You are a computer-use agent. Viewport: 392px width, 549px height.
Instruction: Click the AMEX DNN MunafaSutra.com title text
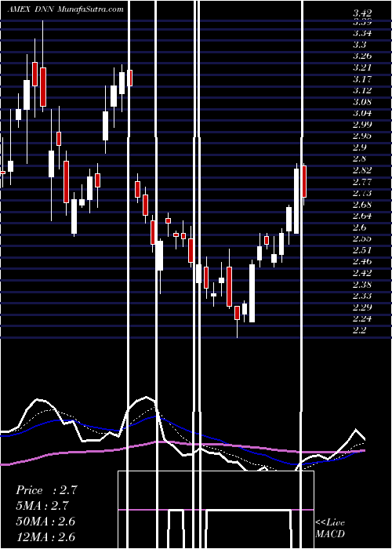pos(66,9)
